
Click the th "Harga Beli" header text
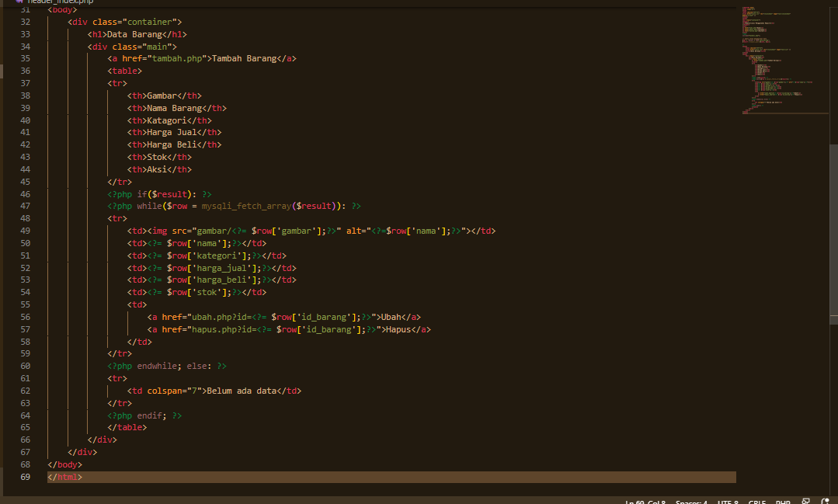coord(172,145)
